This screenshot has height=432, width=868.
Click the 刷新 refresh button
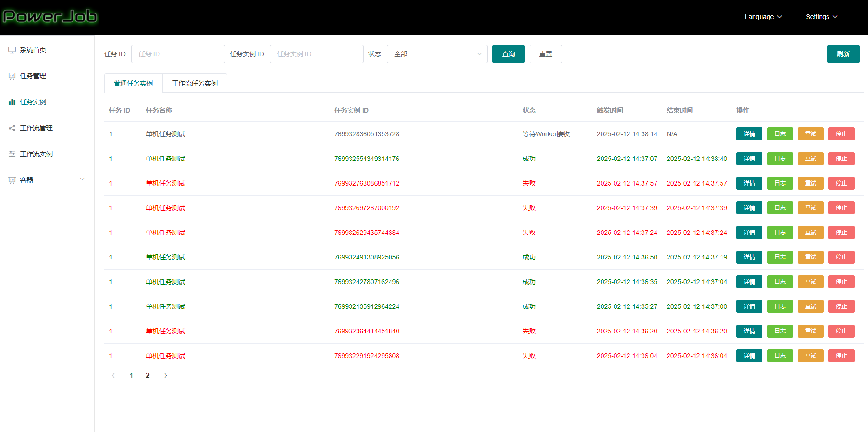[x=843, y=54]
